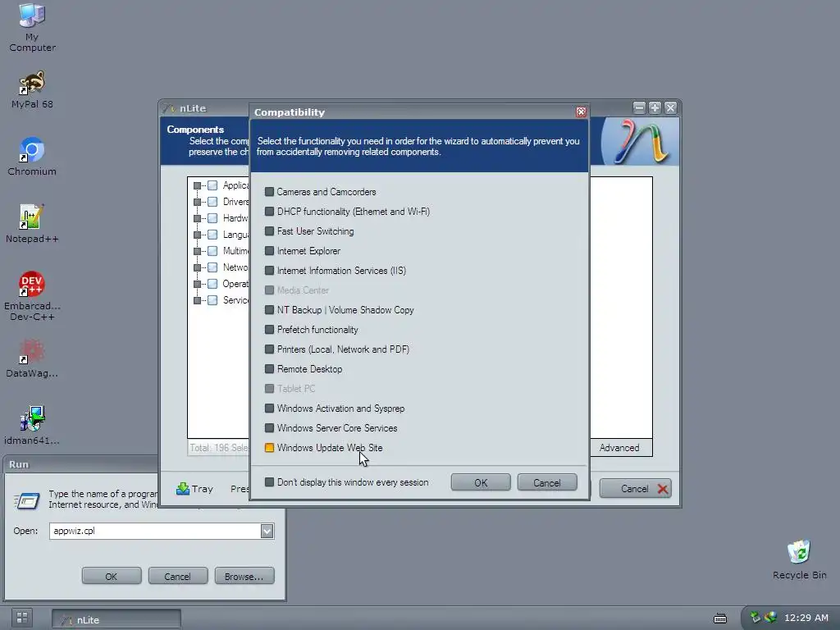Image resolution: width=840 pixels, height=630 pixels.
Task: Click the on-screen keyboard tray icon
Action: pyautogui.click(x=720, y=619)
